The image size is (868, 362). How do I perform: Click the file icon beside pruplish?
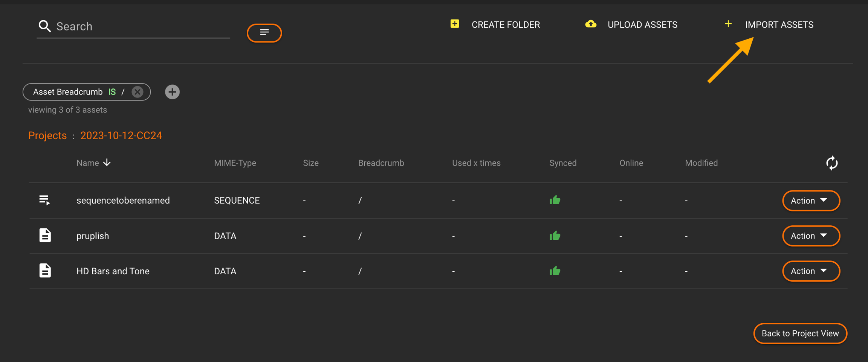pyautogui.click(x=45, y=236)
